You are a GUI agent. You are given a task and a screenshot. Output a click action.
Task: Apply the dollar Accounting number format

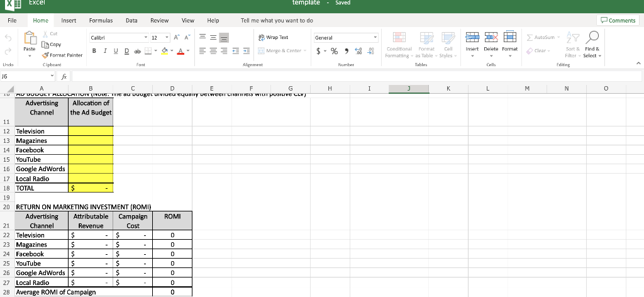[x=319, y=51]
